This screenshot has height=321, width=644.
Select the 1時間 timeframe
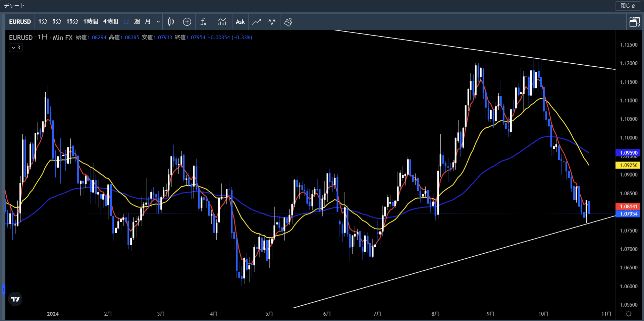point(91,21)
